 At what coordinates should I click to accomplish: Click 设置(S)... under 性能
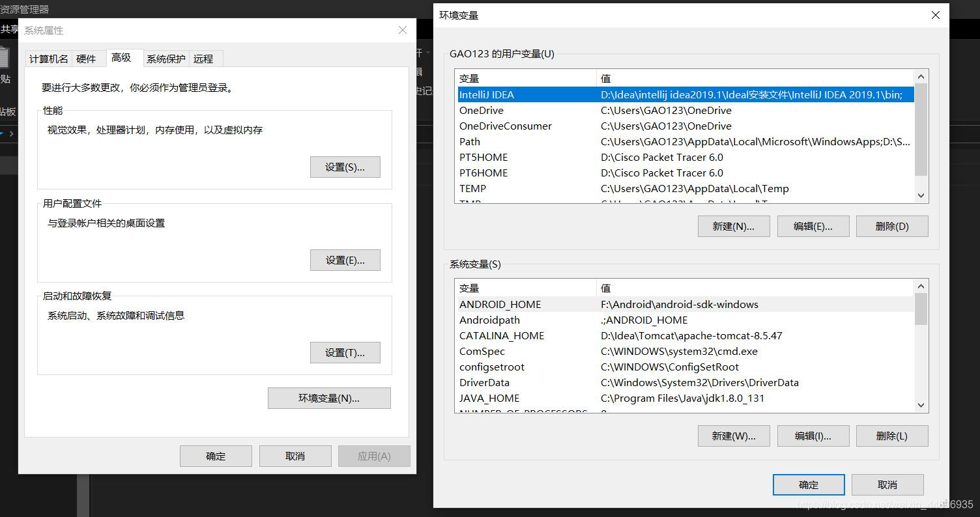click(x=345, y=167)
